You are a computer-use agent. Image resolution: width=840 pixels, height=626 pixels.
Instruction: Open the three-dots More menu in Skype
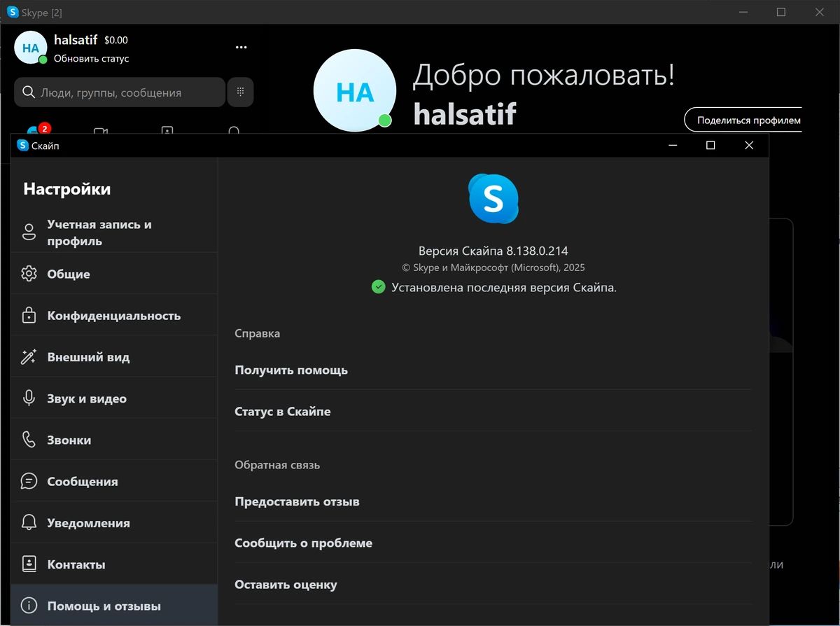pos(241,48)
